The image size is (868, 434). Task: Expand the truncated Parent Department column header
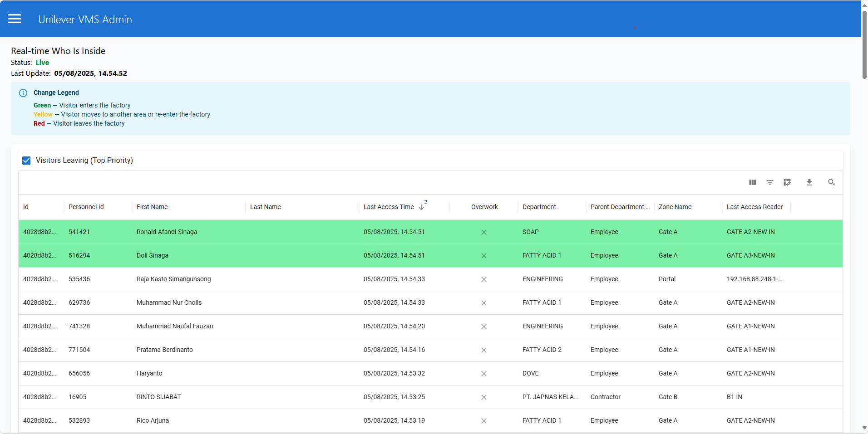click(619, 207)
